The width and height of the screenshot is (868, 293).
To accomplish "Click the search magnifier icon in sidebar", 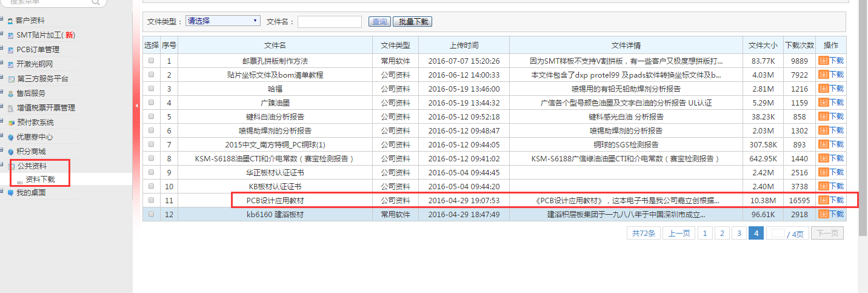I will tap(96, 2).
